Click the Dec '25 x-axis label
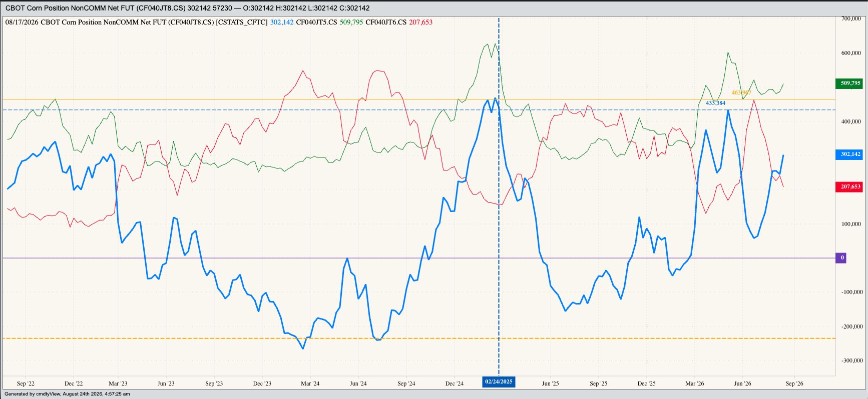The image size is (868, 399). pos(646,383)
